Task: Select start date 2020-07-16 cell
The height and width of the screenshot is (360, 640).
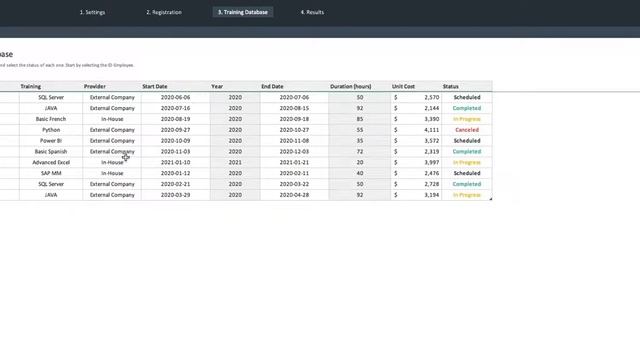Action: (176, 108)
